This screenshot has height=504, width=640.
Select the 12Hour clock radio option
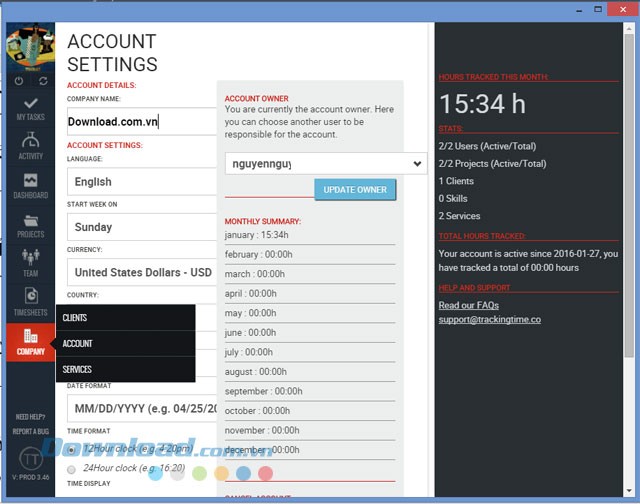[x=71, y=449]
